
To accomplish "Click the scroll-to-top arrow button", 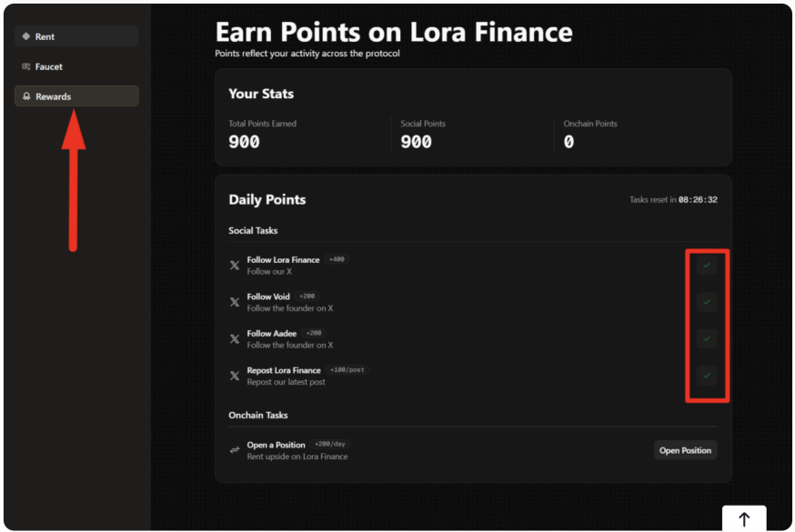I will click(743, 518).
